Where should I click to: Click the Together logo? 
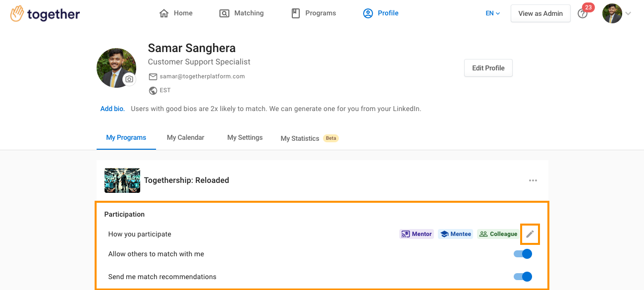pos(45,13)
